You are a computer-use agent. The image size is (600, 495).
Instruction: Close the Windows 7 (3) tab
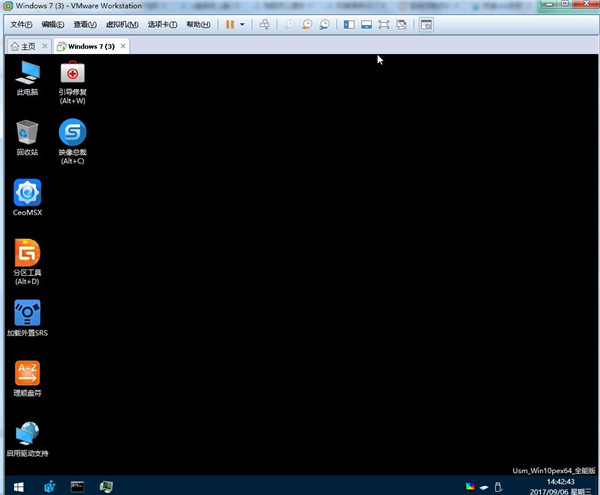(123, 46)
